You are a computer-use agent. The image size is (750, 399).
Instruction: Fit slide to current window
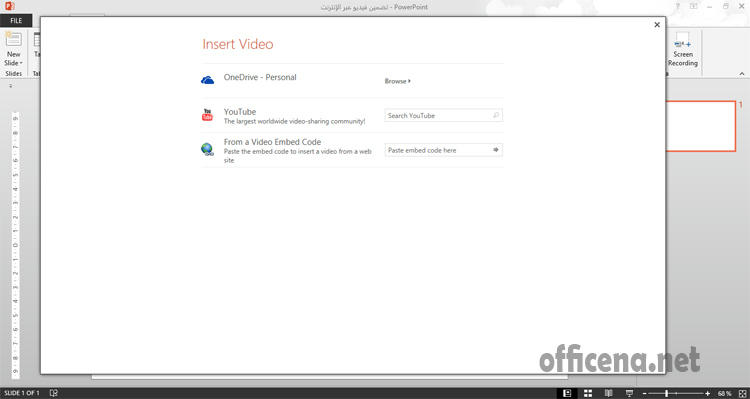[x=742, y=393]
